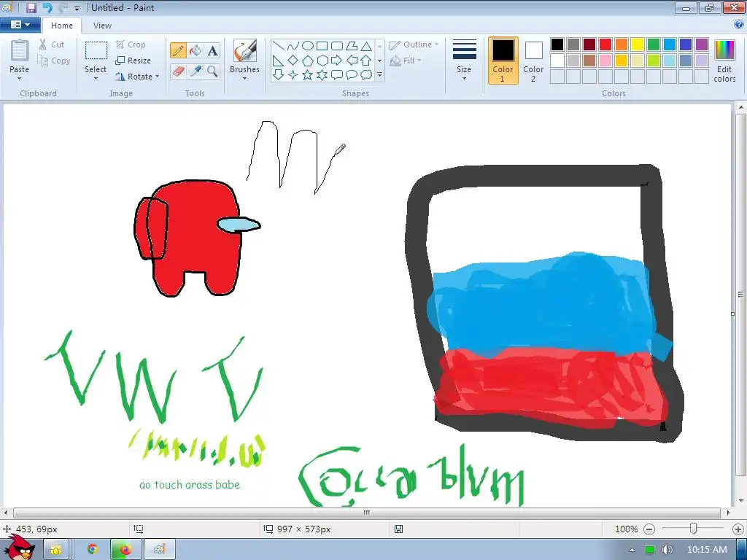Screen dimensions: 747x560
Task: Choose the Five-point star shape
Action: [308, 75]
